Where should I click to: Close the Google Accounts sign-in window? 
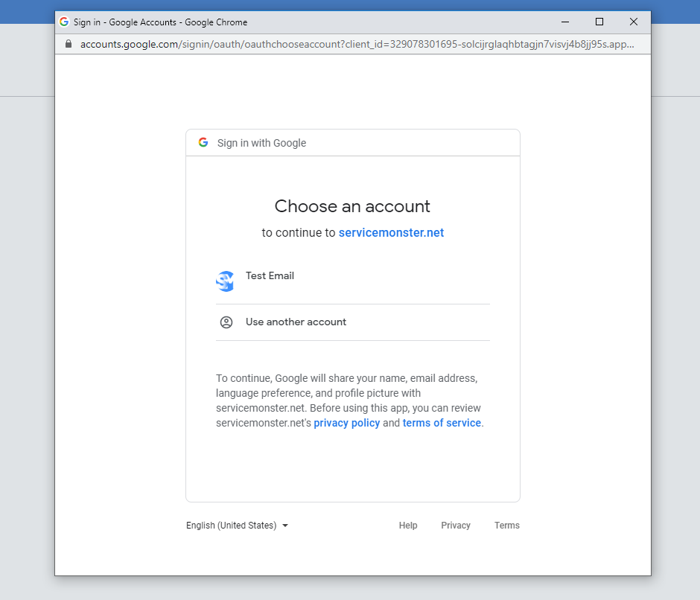coord(634,22)
